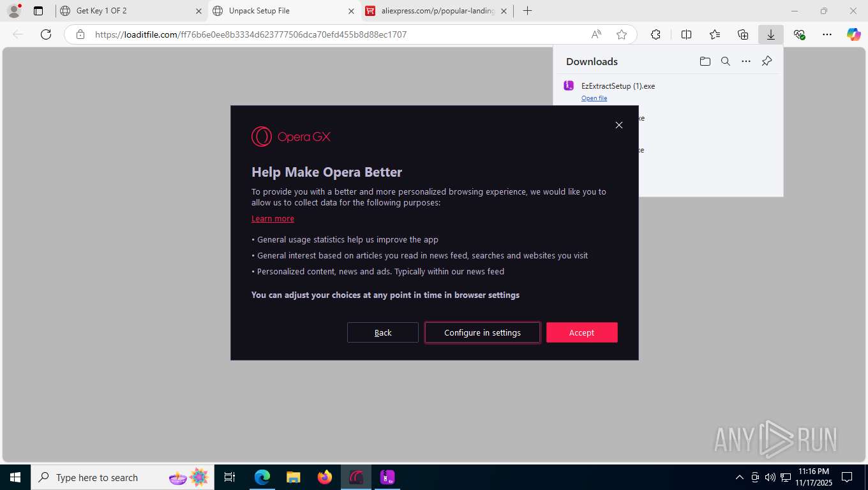Open Browser essentials heart icon
868x490 pixels.
point(799,34)
